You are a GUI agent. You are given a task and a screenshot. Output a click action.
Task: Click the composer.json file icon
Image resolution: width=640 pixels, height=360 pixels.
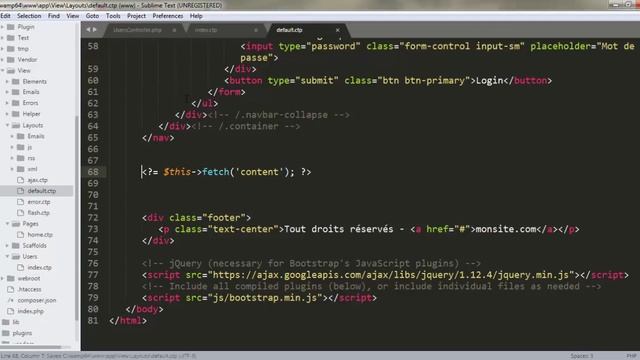[x=11, y=300]
